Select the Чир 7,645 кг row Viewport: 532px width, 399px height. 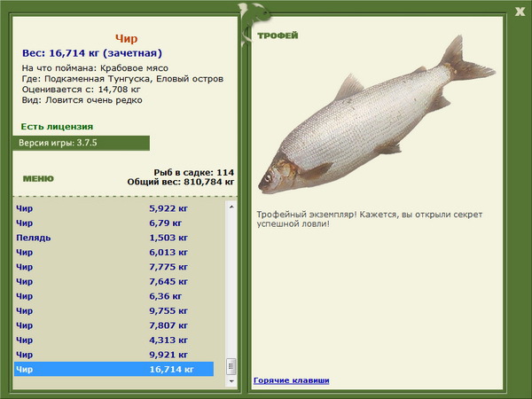click(114, 281)
